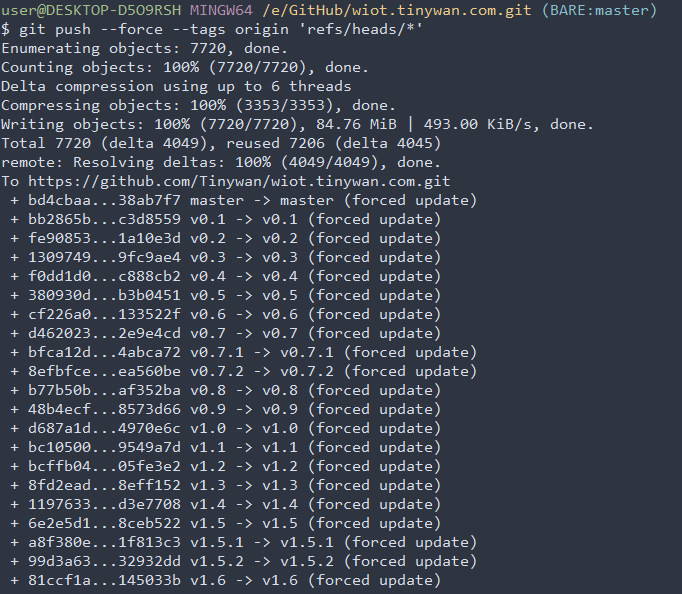This screenshot has height=594, width=682.
Task: Click the v1.0 forced update entry
Action: tap(226, 428)
